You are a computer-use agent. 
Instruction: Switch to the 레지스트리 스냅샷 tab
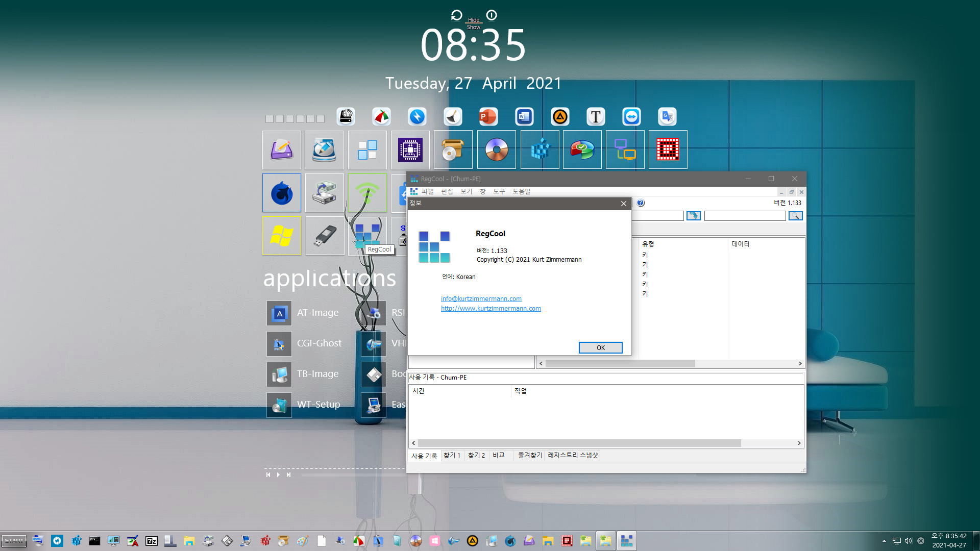[573, 455]
